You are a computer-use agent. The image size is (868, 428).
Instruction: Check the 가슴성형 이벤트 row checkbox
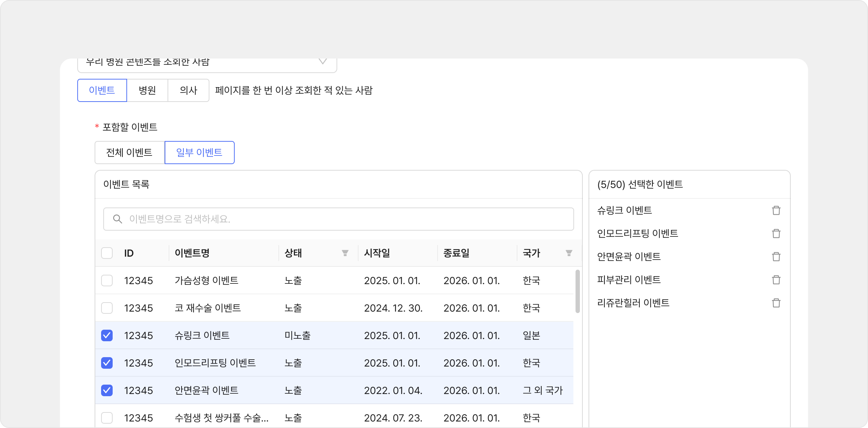pyautogui.click(x=107, y=281)
